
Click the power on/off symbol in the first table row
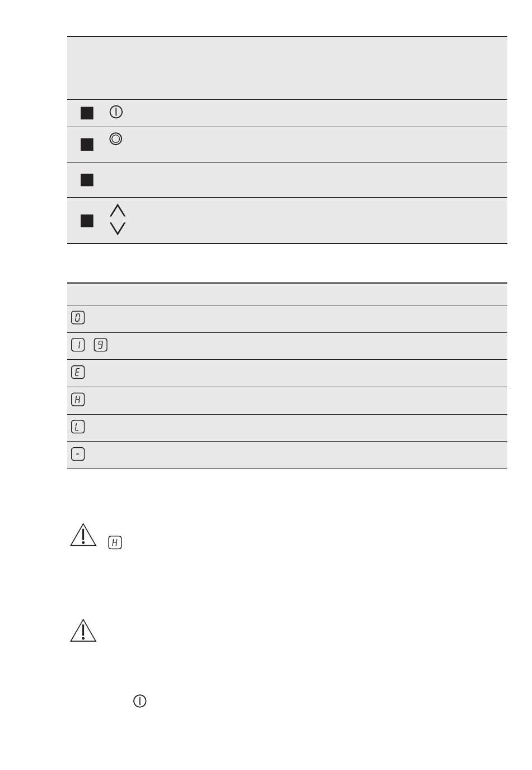(x=116, y=112)
